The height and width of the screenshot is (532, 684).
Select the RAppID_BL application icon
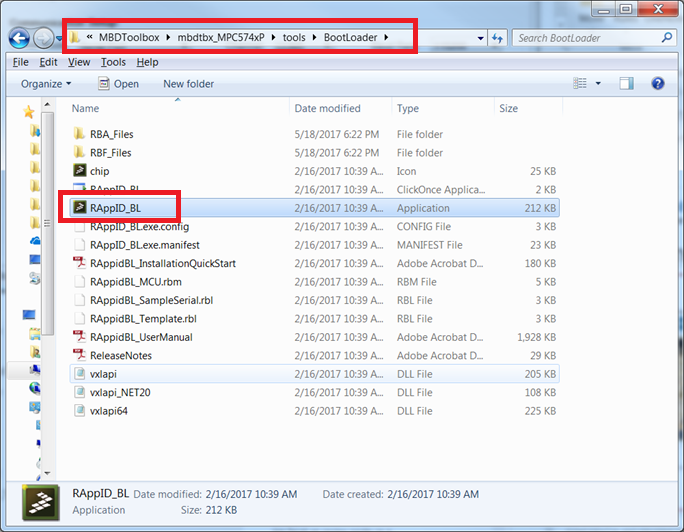pyautogui.click(x=79, y=208)
